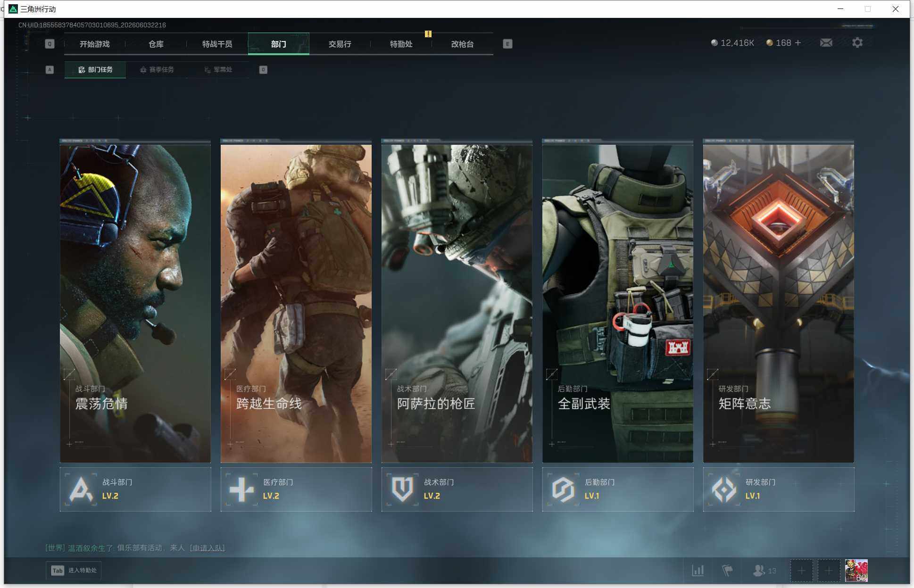Viewport: 914px width, 588px height.
Task: Click the 研发部门 diamond emblem icon
Action: 724,489
